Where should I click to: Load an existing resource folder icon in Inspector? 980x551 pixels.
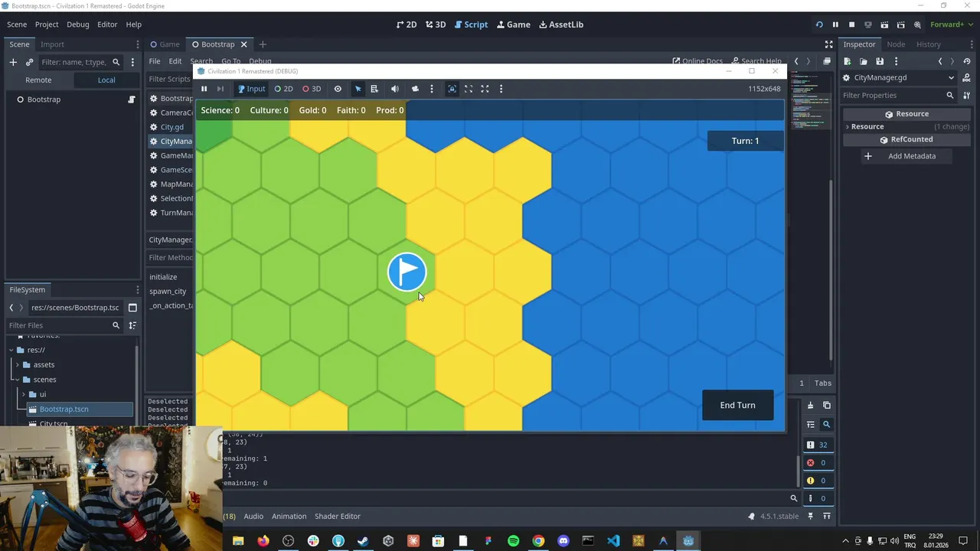click(x=864, y=61)
